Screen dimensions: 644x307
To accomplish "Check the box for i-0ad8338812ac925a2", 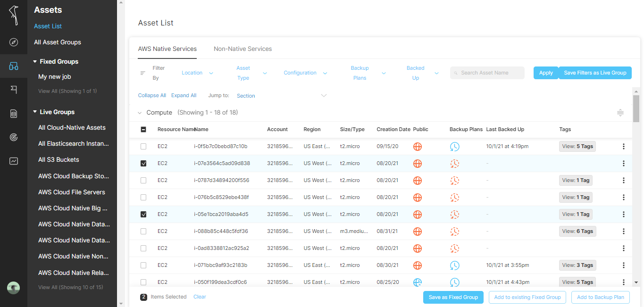I will click(x=143, y=249).
